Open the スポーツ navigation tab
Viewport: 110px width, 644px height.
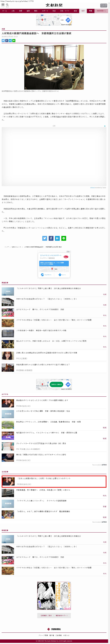click(x=45, y=11)
